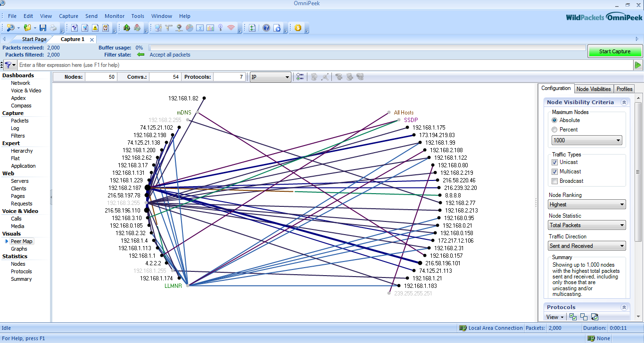Open the Traffic Direction dropdown

pyautogui.click(x=587, y=246)
